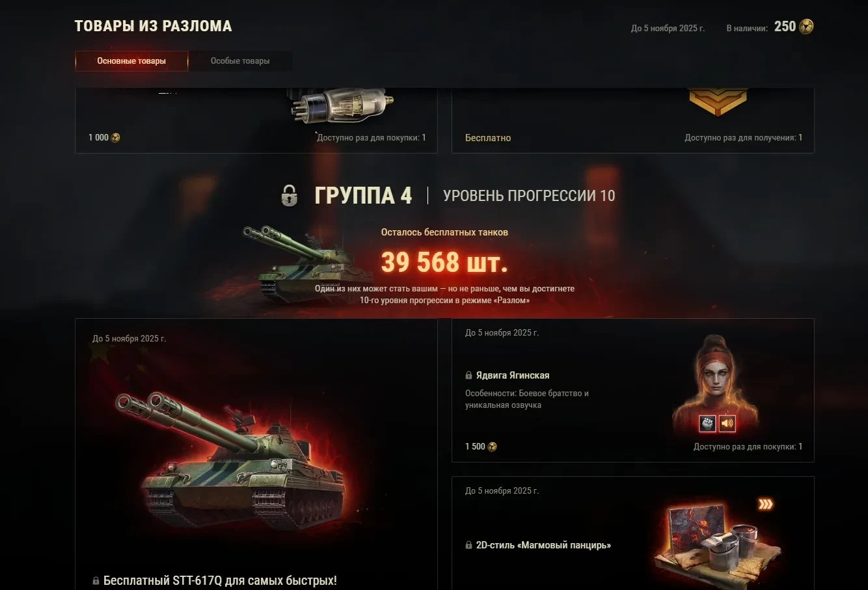Click the Боевое братство perk icon

[707, 423]
